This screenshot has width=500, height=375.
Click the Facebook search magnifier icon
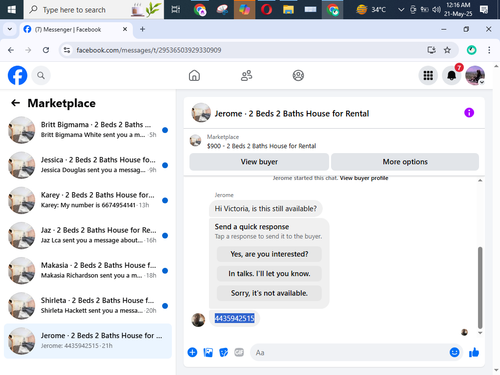click(41, 76)
